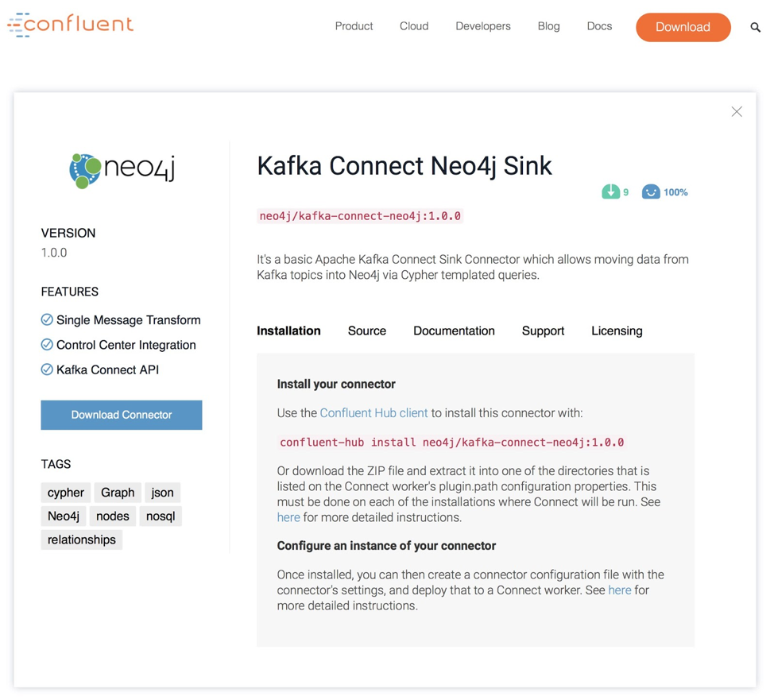The image size is (774, 700).
Task: Open the Confluent Hub client link
Action: pyautogui.click(x=373, y=412)
